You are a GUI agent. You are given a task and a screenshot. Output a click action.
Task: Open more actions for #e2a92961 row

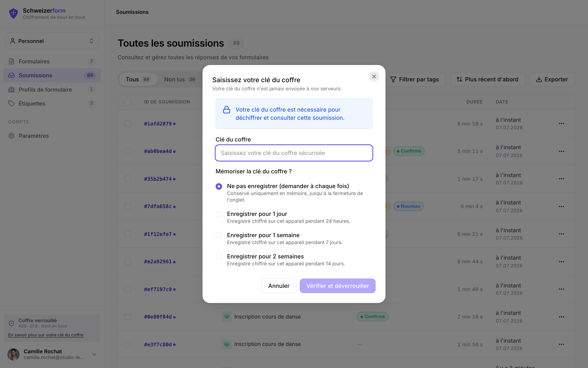[561, 262]
